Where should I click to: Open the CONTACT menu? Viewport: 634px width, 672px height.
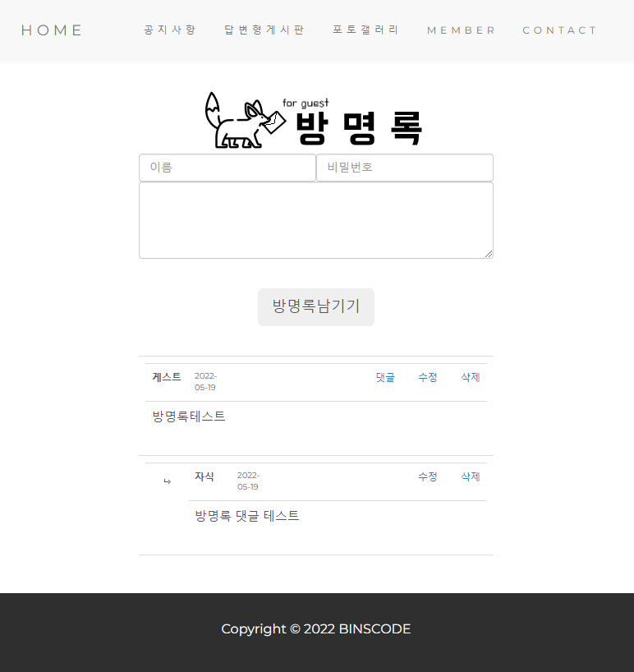559,30
